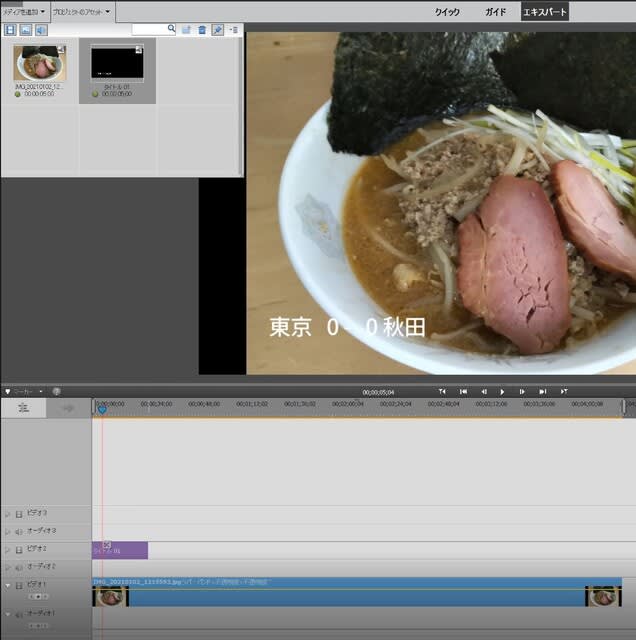Select the ramen image clip on ビデオ 1
This screenshot has height=640, width=636.
click(x=350, y=596)
